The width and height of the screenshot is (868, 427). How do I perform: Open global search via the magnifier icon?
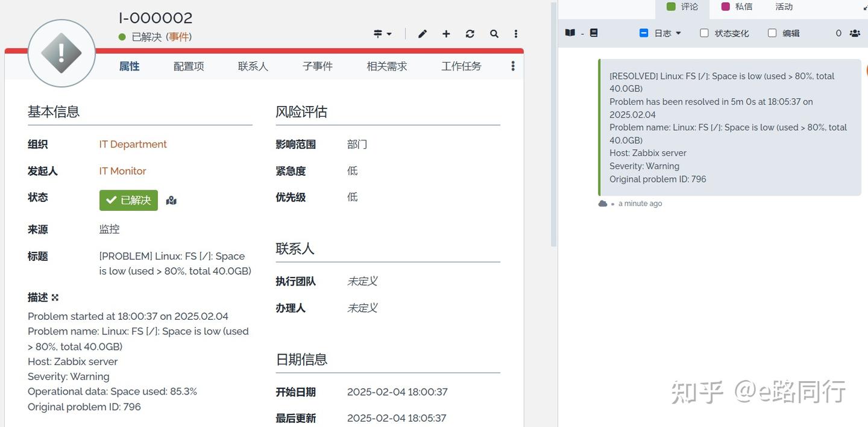pyautogui.click(x=494, y=34)
